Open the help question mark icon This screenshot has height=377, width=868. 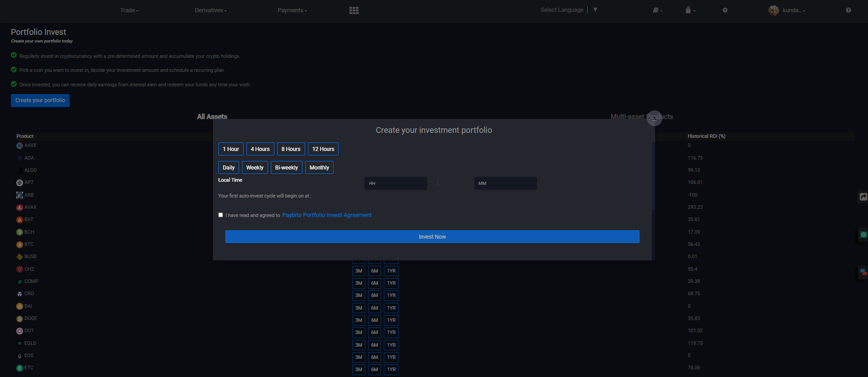[848, 10]
